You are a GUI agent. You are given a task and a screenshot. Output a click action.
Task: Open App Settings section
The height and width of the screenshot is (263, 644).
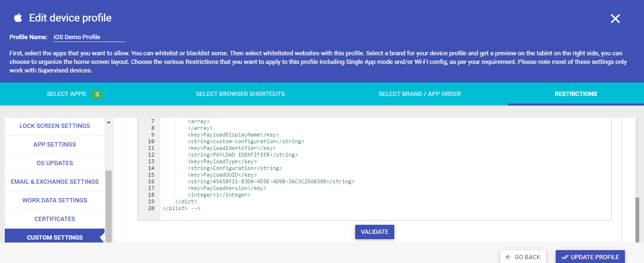coord(54,145)
